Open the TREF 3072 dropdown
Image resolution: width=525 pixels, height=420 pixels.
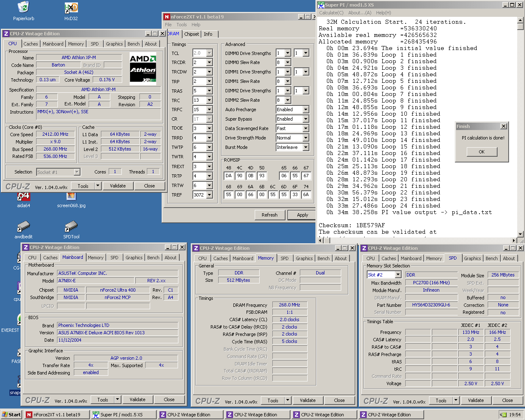209,195
